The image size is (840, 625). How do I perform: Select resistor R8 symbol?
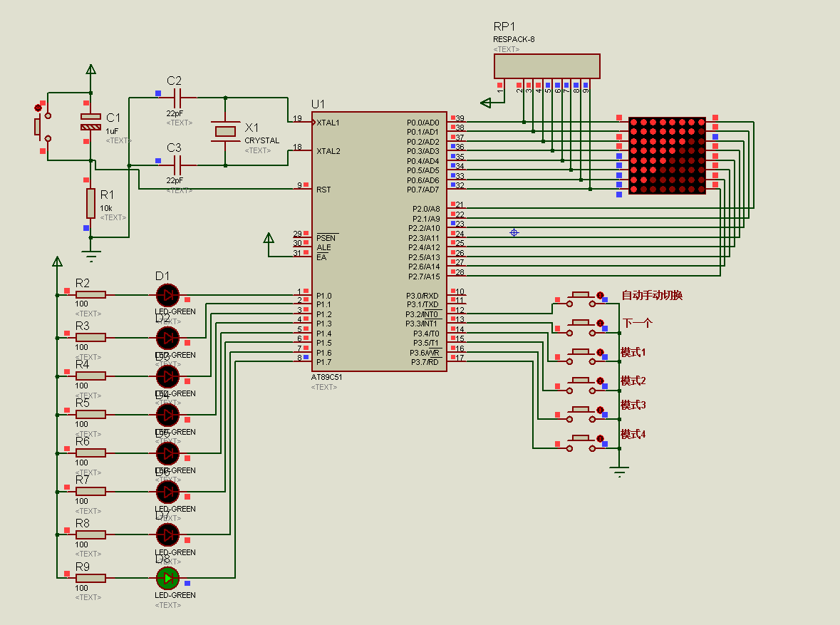pos(90,534)
